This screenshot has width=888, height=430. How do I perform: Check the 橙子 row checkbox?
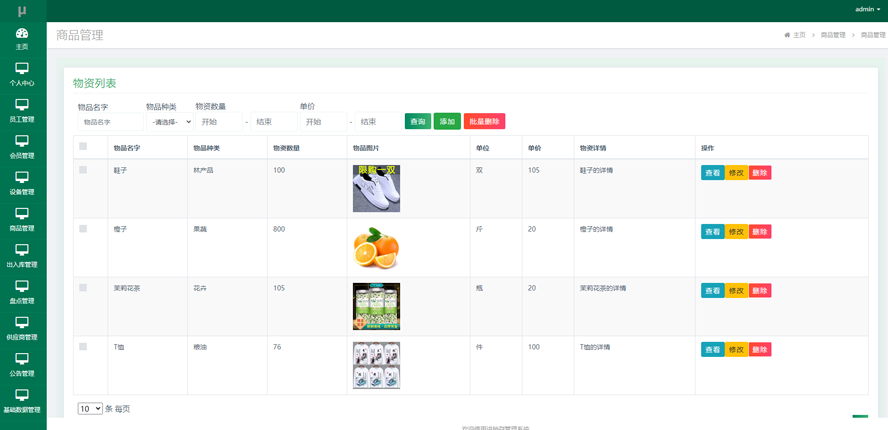point(83,229)
